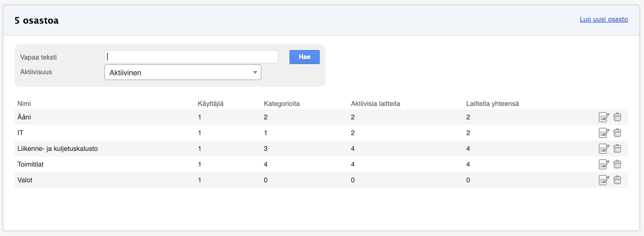The image size is (644, 236).
Task: Click the Kategorioita column header
Action: (x=282, y=104)
